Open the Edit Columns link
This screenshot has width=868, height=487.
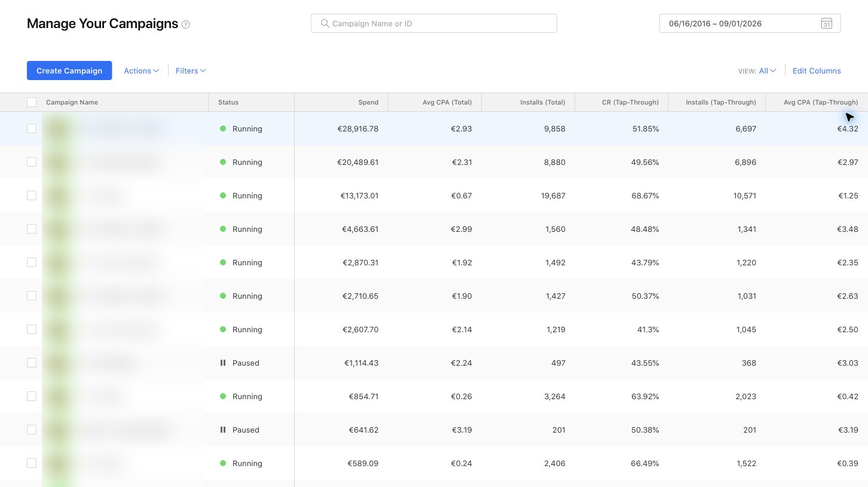[x=817, y=71]
